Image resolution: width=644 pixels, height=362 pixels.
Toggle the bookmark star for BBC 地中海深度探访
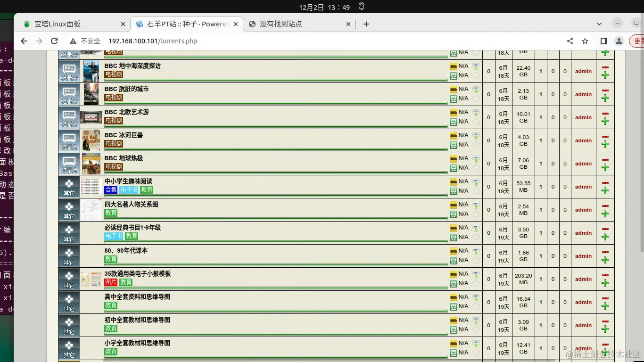(476, 75)
